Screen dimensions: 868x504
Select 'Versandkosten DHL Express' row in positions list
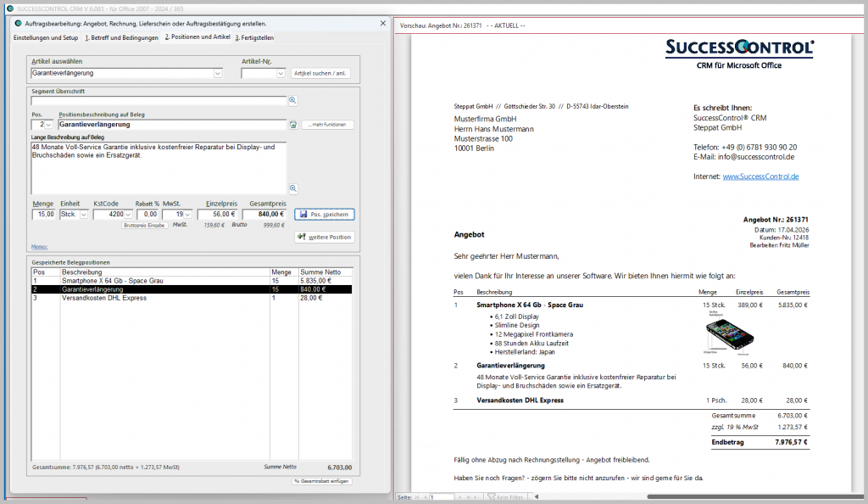[102, 298]
